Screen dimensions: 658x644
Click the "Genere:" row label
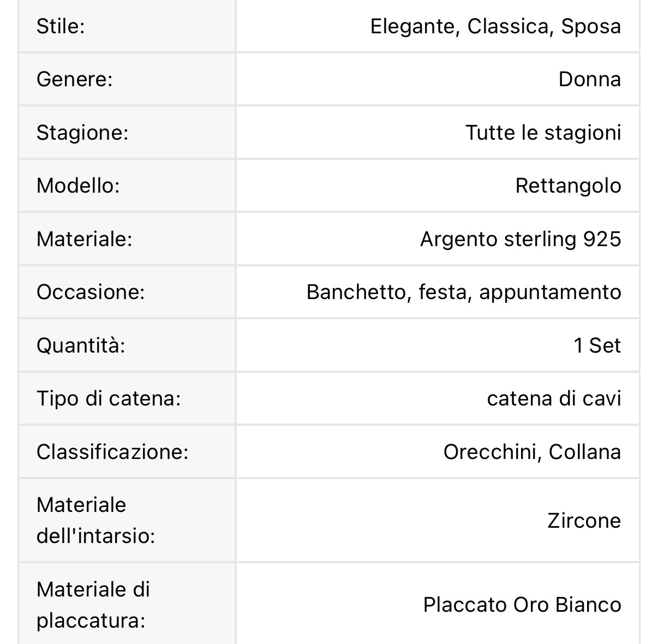pos(74,80)
